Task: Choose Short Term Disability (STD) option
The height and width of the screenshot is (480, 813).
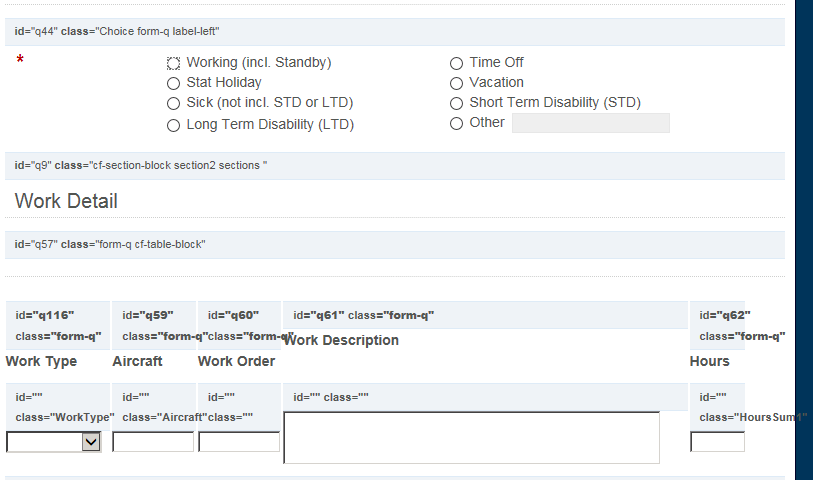Action: pyautogui.click(x=456, y=104)
